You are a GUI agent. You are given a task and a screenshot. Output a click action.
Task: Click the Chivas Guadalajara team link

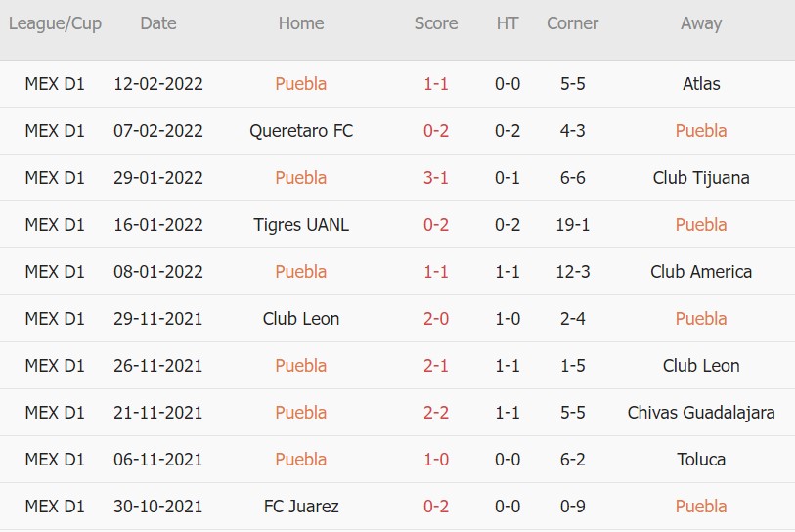[701, 413]
